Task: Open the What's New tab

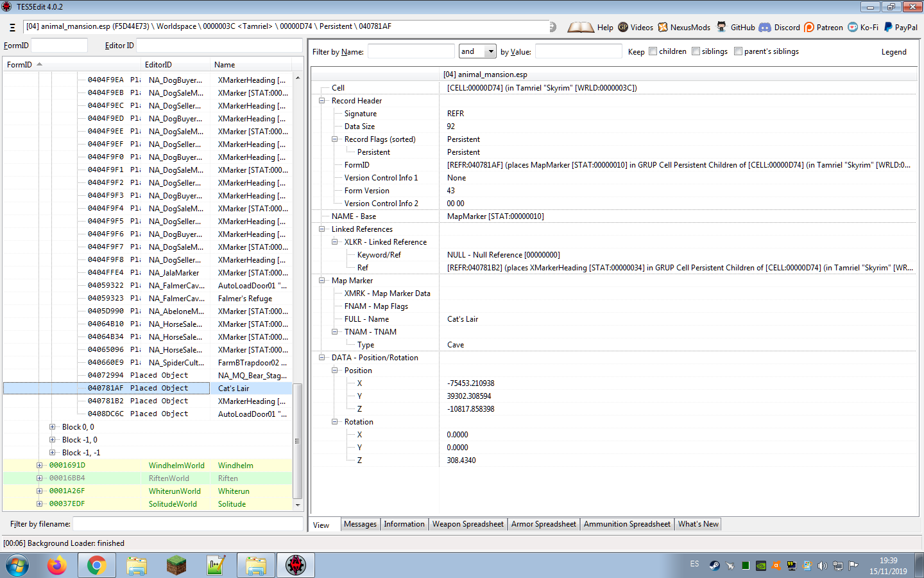Action: click(698, 524)
